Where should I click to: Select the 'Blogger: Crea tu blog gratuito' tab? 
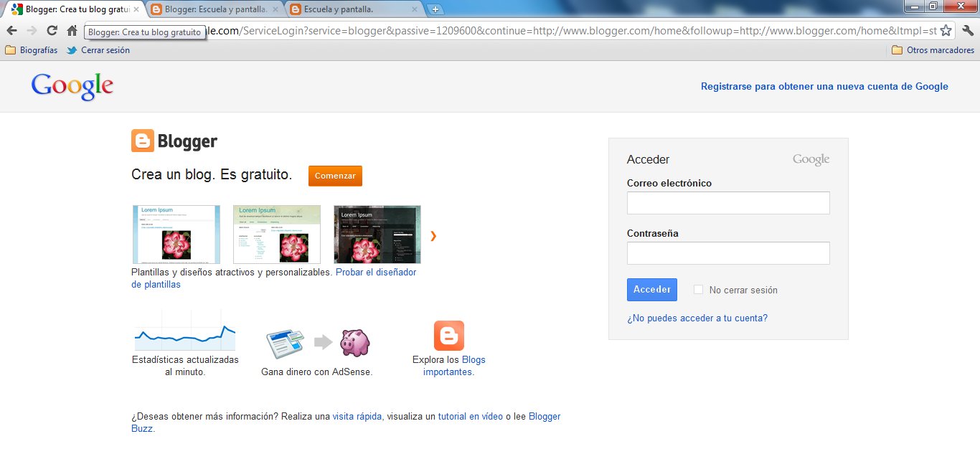(x=76, y=10)
